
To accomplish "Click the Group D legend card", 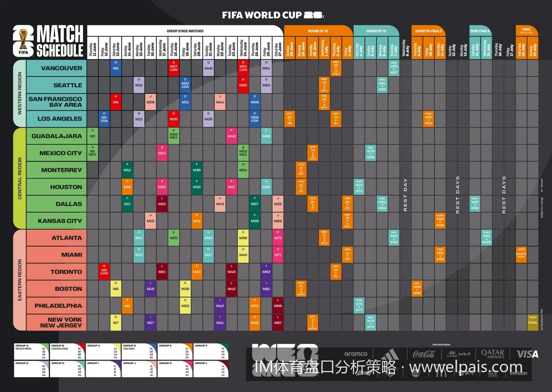I will pos(139,352).
